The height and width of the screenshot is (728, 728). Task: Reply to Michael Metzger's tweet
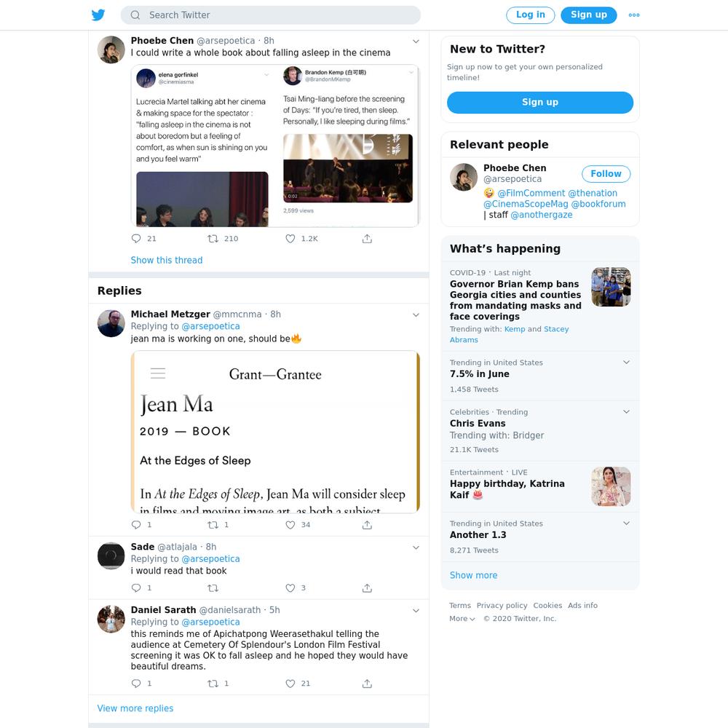136,525
